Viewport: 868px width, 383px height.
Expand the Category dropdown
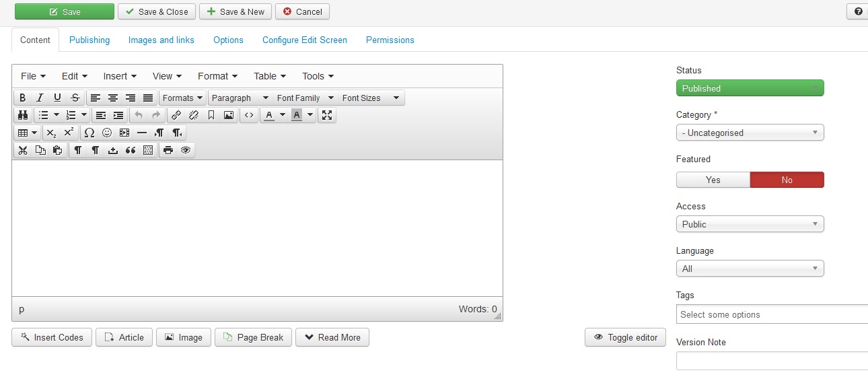(750, 133)
